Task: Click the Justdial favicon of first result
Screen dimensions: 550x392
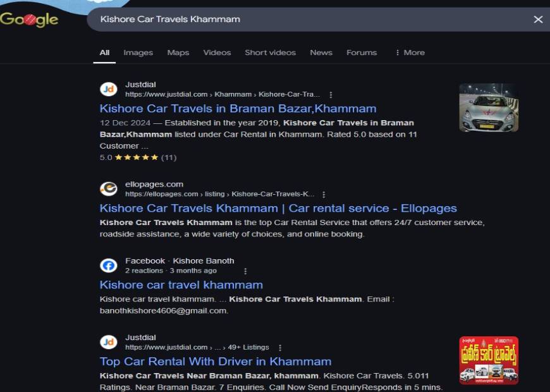Action: click(109, 89)
